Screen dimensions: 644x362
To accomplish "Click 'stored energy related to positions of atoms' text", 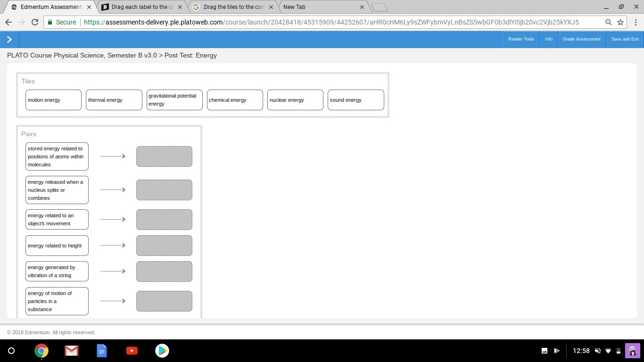I will [56, 156].
